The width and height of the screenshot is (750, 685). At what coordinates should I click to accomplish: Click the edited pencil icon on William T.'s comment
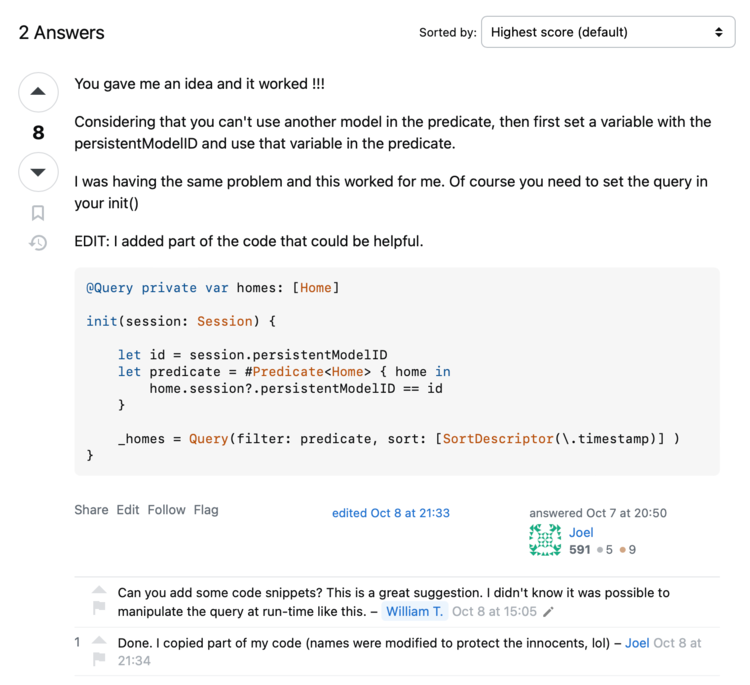(549, 612)
